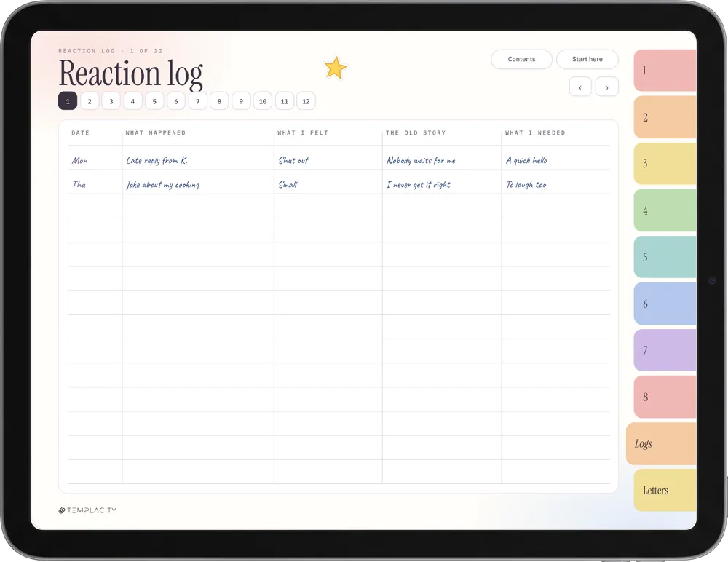
Task: Open the teal side tab 5
Action: coord(665,257)
